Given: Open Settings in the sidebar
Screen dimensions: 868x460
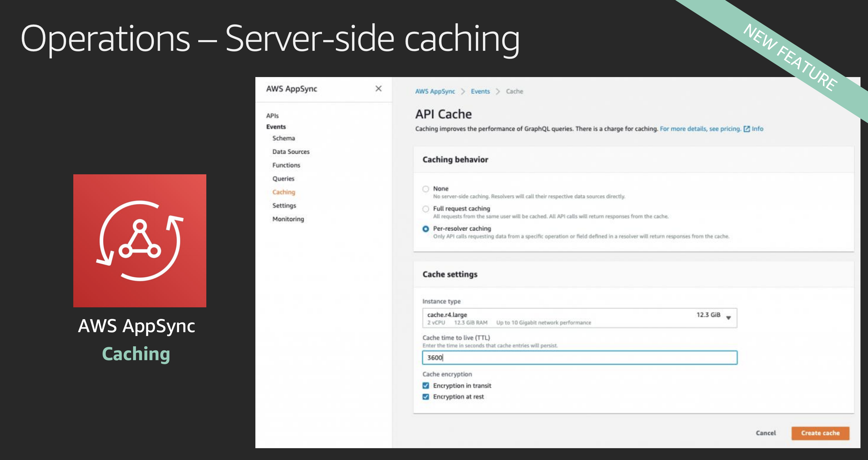Looking at the screenshot, I should tap(284, 205).
